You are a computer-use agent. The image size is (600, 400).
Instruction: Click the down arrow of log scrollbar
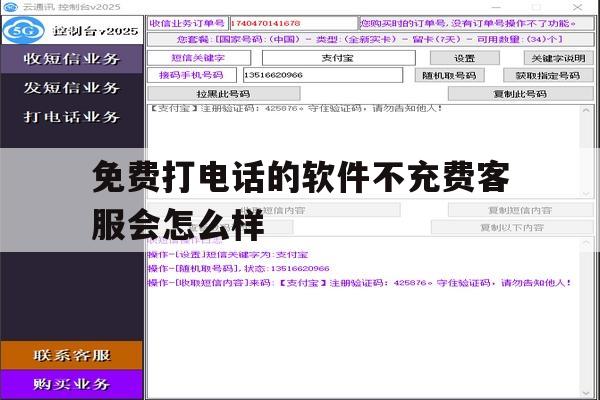pos(586,393)
